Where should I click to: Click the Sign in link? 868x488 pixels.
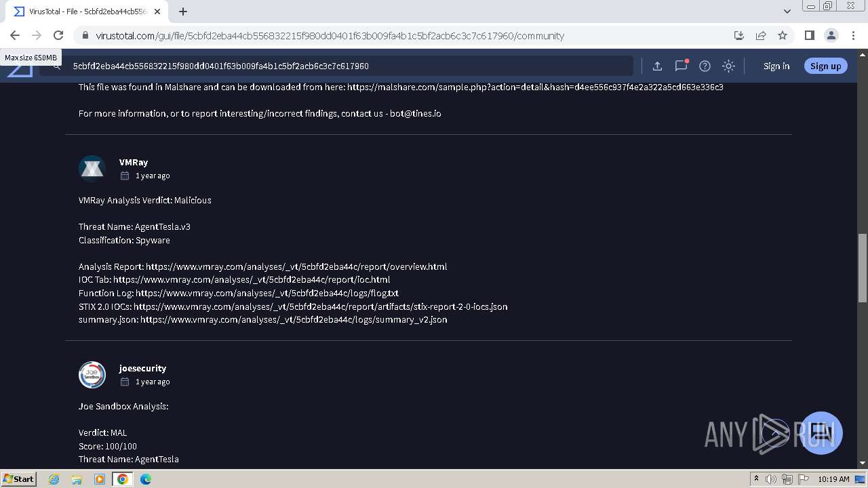pyautogui.click(x=776, y=66)
